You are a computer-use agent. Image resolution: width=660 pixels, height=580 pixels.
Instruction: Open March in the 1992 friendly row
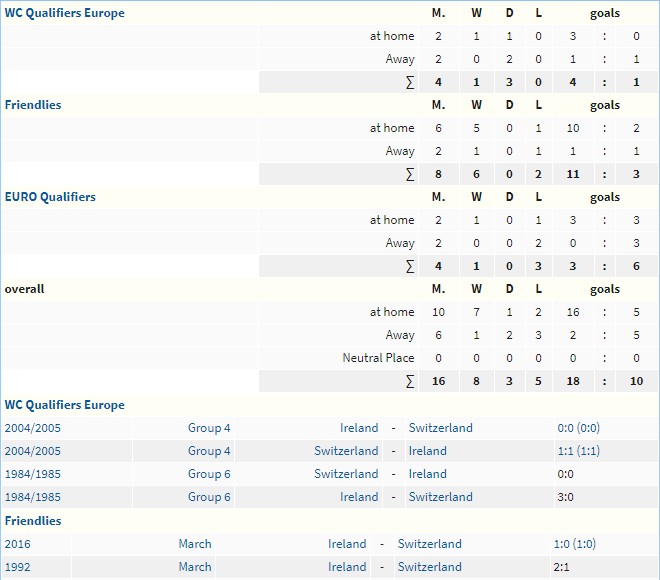(x=195, y=567)
